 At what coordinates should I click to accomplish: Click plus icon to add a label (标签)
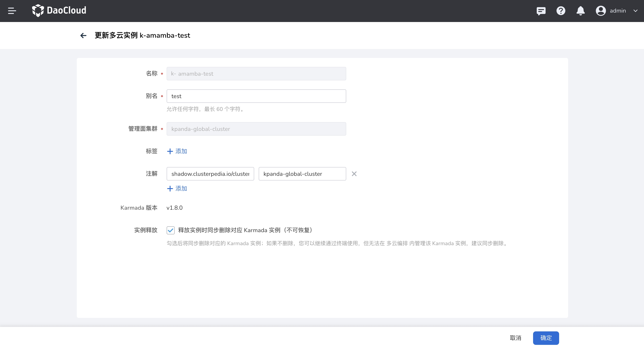click(x=170, y=151)
